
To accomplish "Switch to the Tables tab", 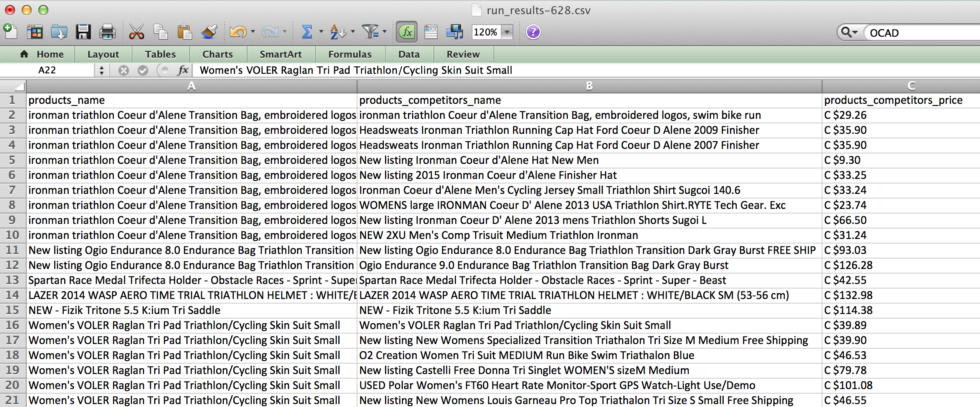I will coord(160,54).
